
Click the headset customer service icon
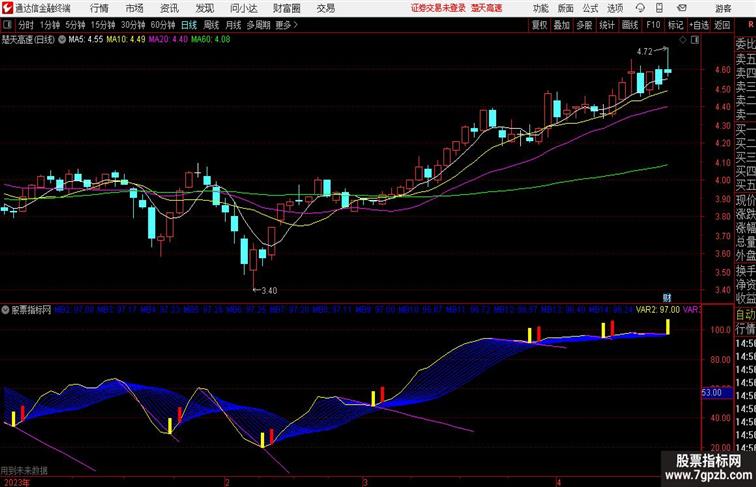tap(640, 8)
